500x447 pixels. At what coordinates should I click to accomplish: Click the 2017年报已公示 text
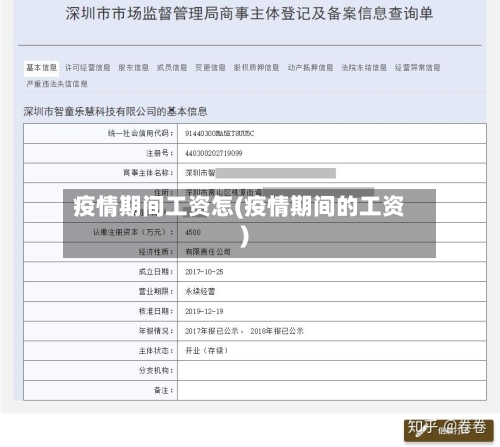212,331
